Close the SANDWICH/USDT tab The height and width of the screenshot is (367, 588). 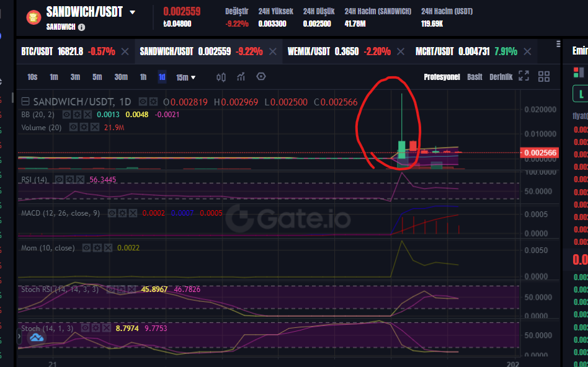pyautogui.click(x=273, y=51)
